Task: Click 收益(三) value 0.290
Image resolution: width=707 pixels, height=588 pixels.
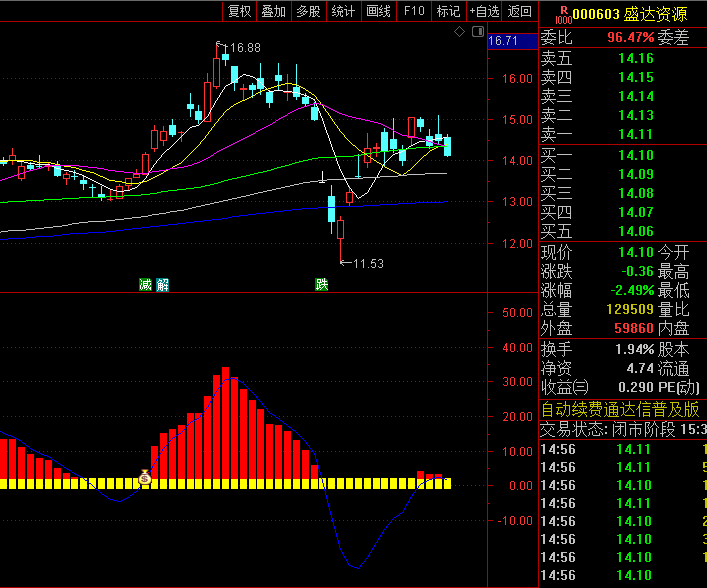Action: [636, 387]
